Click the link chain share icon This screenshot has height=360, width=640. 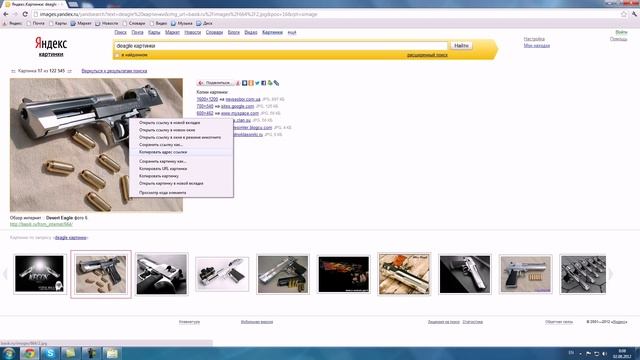(276, 83)
